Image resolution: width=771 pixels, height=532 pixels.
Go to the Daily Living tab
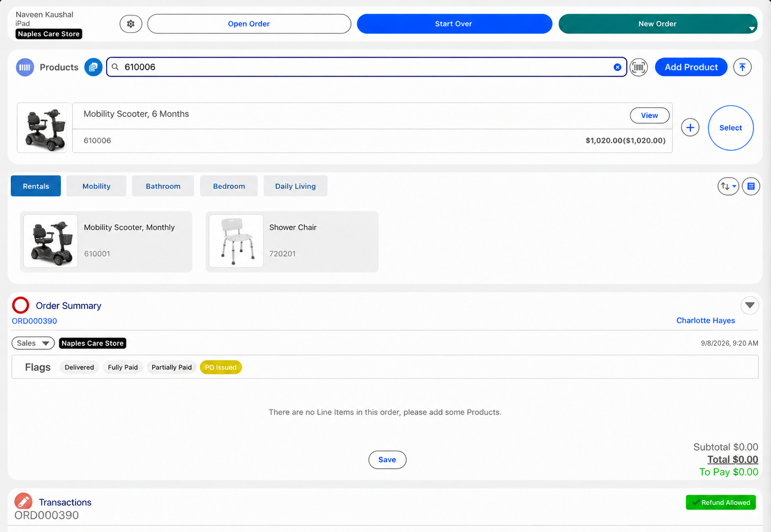[x=296, y=186]
